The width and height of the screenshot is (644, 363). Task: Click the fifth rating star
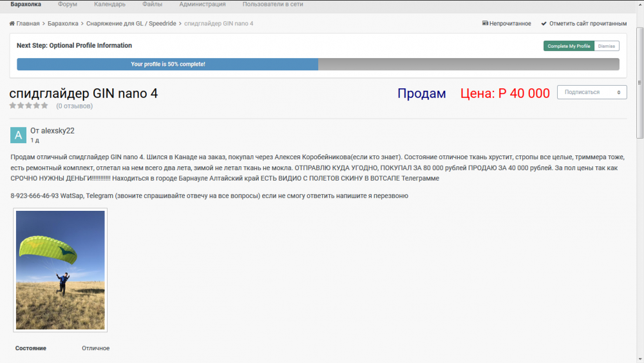(44, 106)
